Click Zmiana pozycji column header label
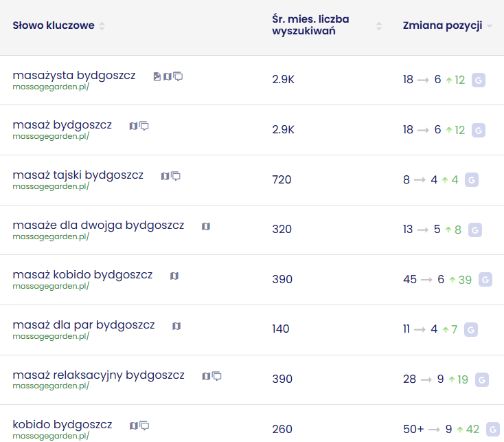 (442, 25)
